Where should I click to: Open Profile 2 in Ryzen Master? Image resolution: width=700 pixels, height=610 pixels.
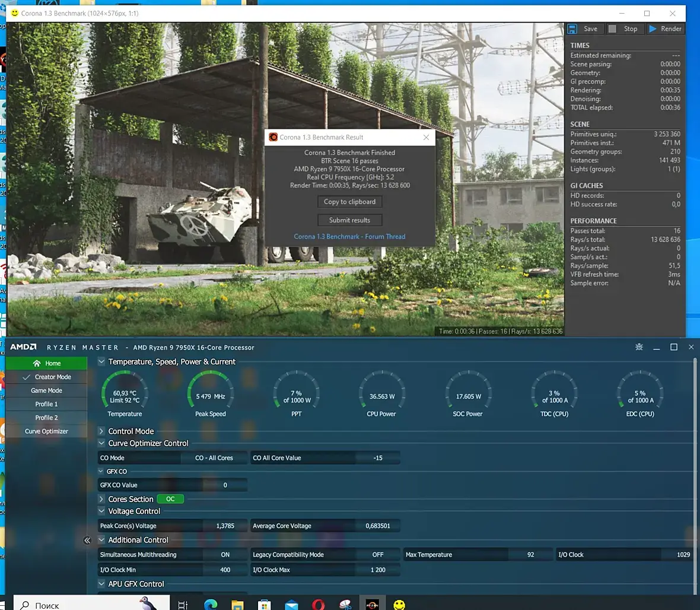[46, 418]
